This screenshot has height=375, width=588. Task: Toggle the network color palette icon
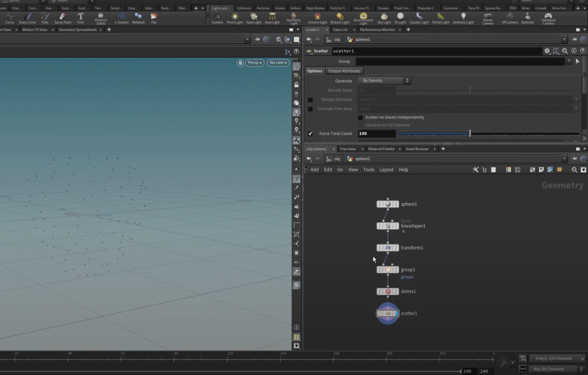(509, 170)
